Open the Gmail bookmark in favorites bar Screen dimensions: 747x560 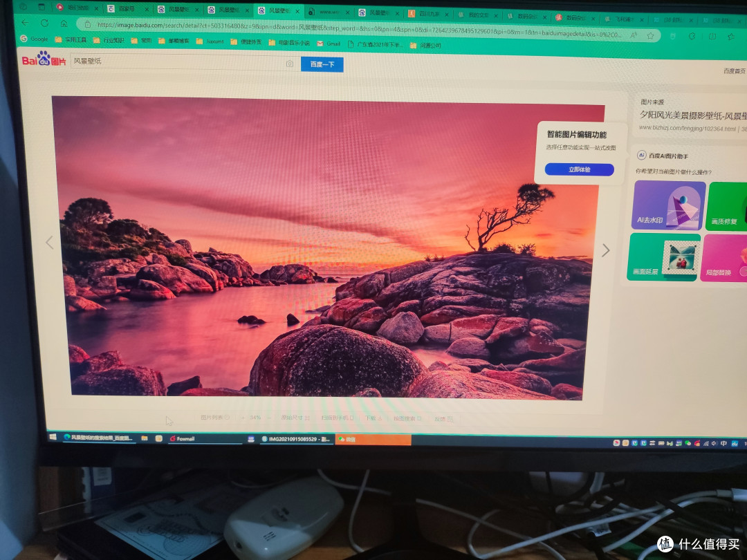coord(329,43)
